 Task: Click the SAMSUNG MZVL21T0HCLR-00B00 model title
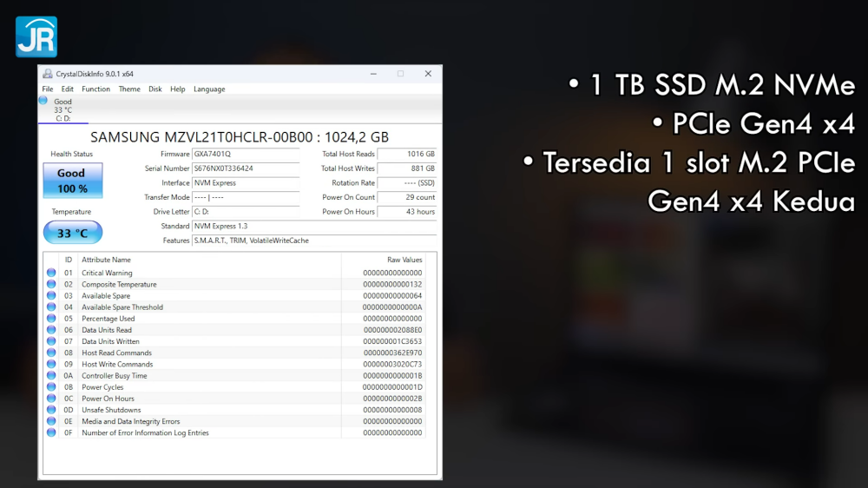[240, 137]
